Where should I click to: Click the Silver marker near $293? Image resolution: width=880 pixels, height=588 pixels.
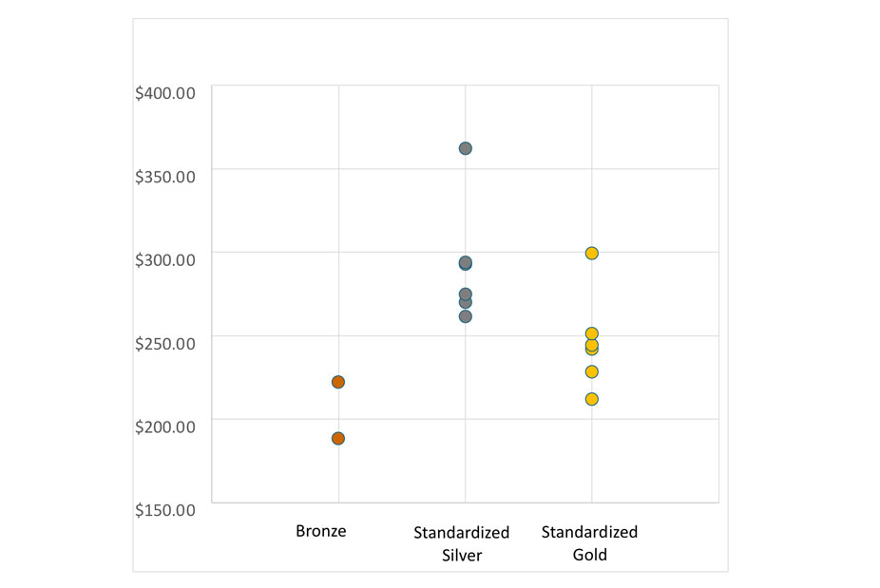[466, 263]
